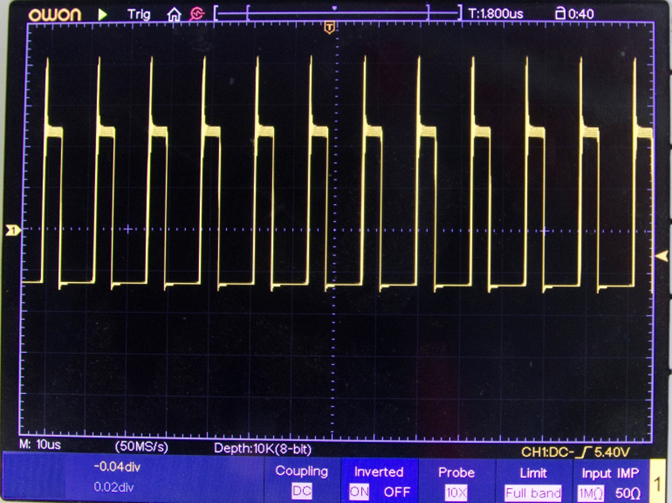This screenshot has width=672, height=503.
Task: Select 50Ω input impedance
Action: tap(628, 492)
